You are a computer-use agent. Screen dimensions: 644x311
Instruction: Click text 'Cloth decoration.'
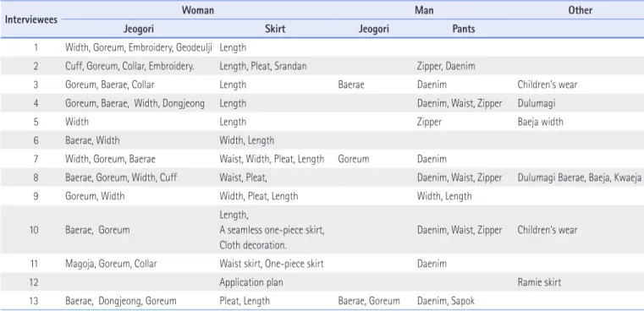coord(253,245)
